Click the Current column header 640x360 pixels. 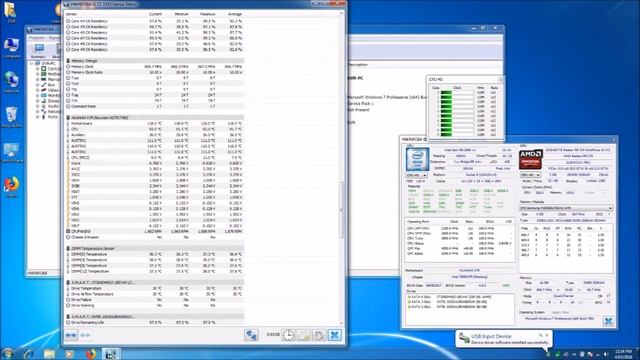(155, 14)
